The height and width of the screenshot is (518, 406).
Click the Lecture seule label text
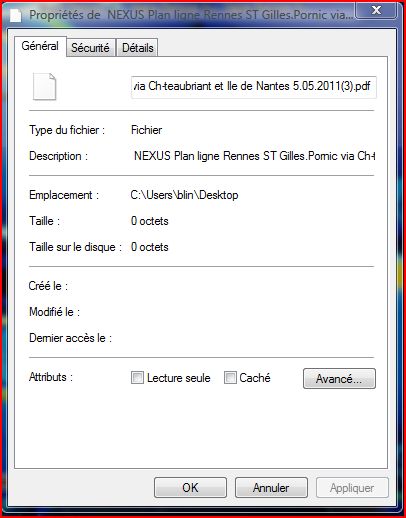click(x=179, y=378)
